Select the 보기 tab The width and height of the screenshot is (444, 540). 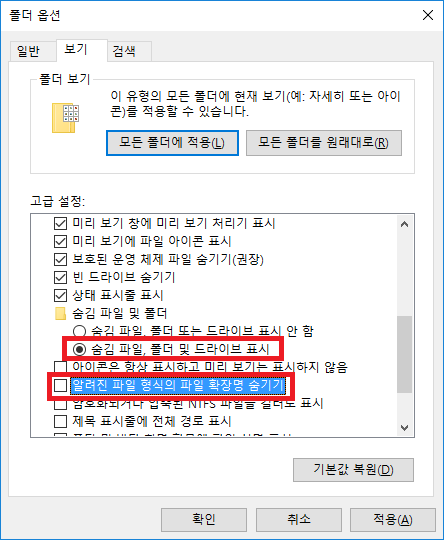(76, 50)
